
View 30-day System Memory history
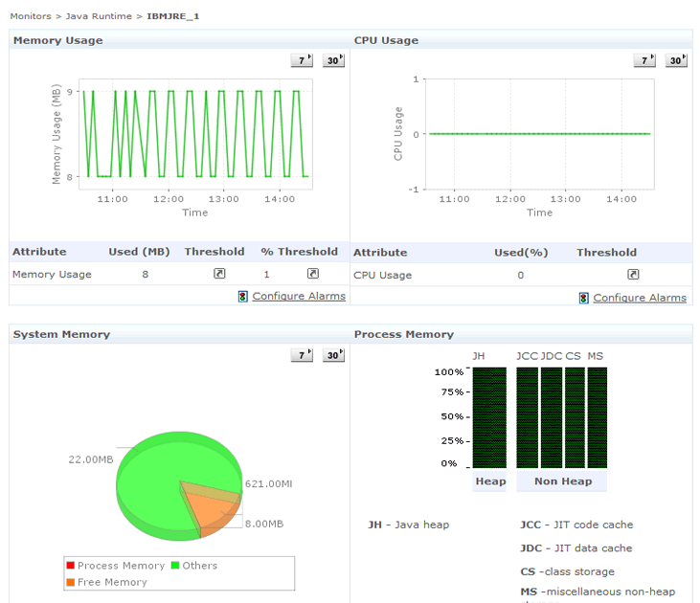click(x=333, y=355)
